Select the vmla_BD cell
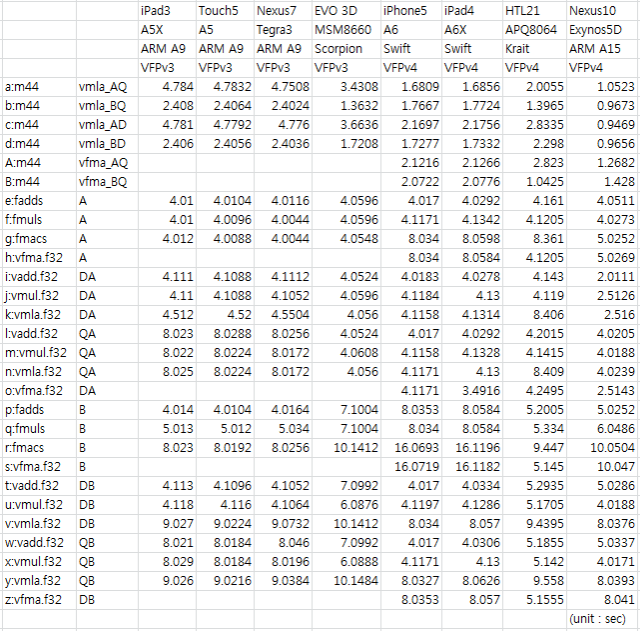This screenshot has width=640, height=631. pos(107,144)
